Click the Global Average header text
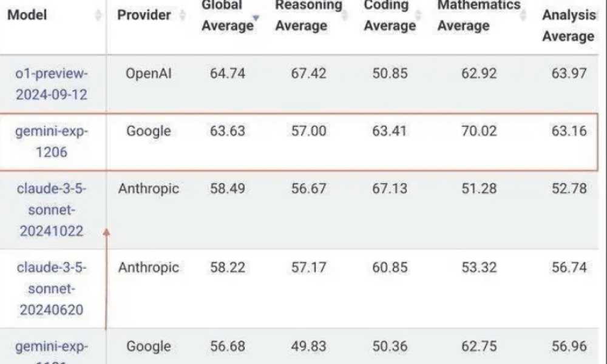 click(227, 16)
